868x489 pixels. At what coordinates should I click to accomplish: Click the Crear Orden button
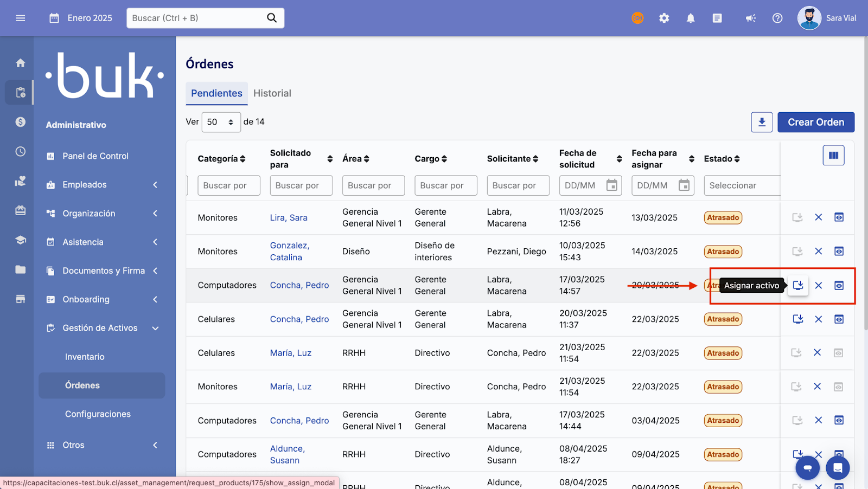pyautogui.click(x=815, y=122)
